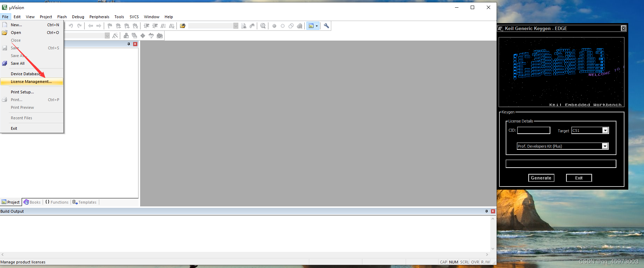Click the Start/Stop Debug Session icon
The width and height of the screenshot is (644, 268).
pyautogui.click(x=263, y=26)
